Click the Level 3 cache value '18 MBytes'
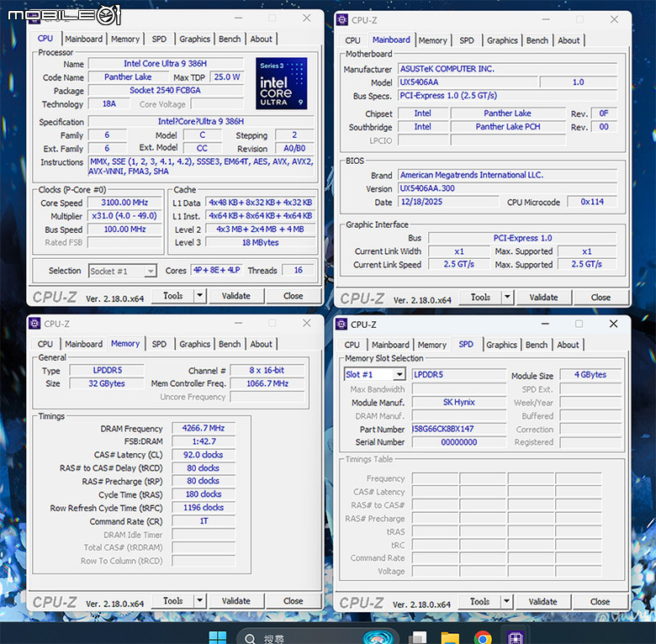The width and height of the screenshot is (656, 644). [260, 242]
